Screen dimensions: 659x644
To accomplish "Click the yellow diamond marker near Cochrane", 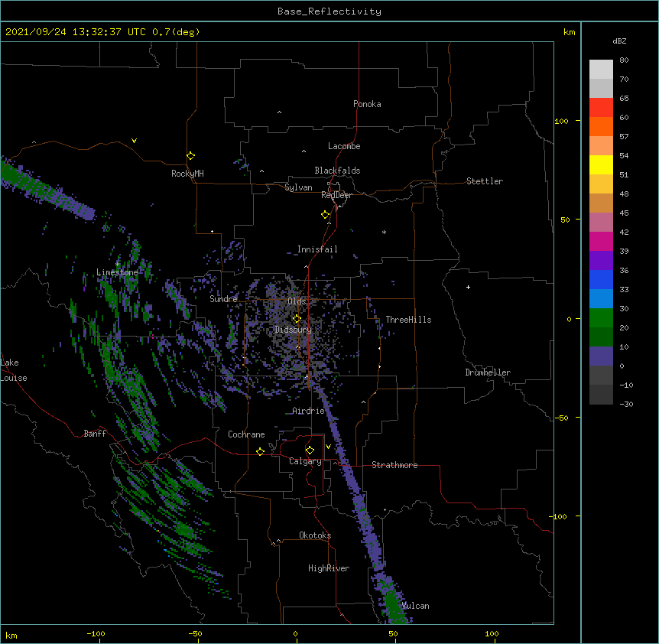I will (260, 451).
